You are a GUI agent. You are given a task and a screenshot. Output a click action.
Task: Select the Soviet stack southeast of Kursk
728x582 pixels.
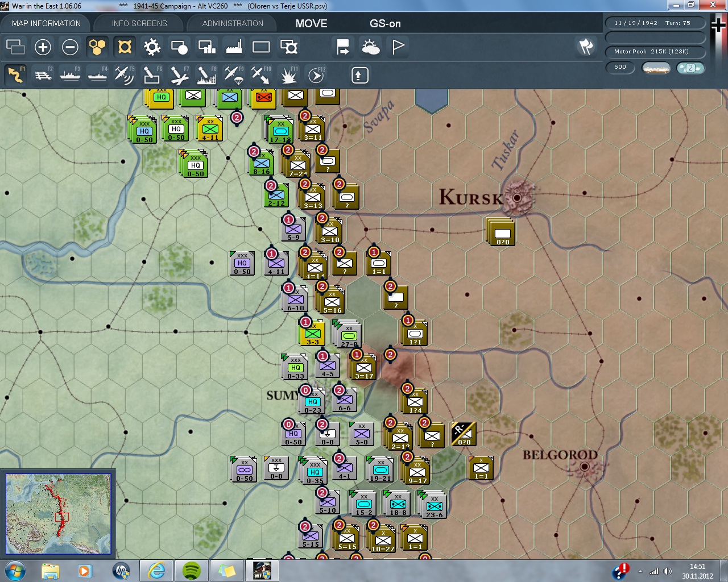(502, 232)
